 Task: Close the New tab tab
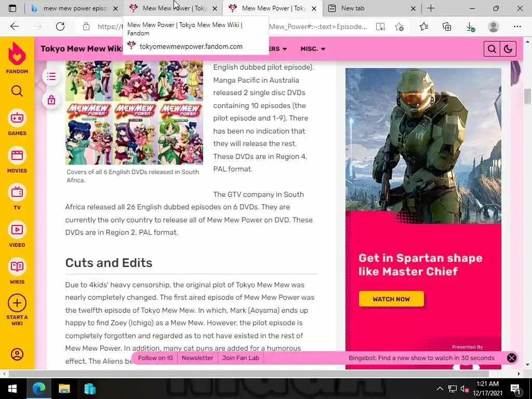(x=413, y=9)
